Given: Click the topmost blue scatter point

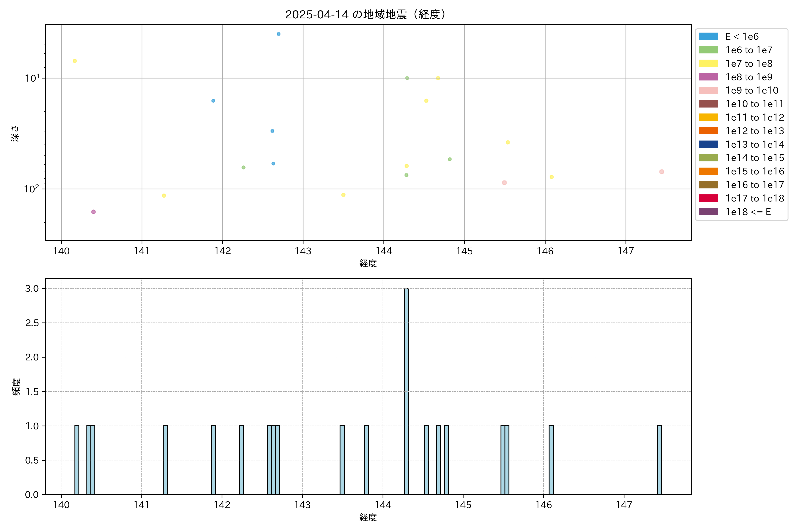Looking at the screenshot, I should click(278, 34).
